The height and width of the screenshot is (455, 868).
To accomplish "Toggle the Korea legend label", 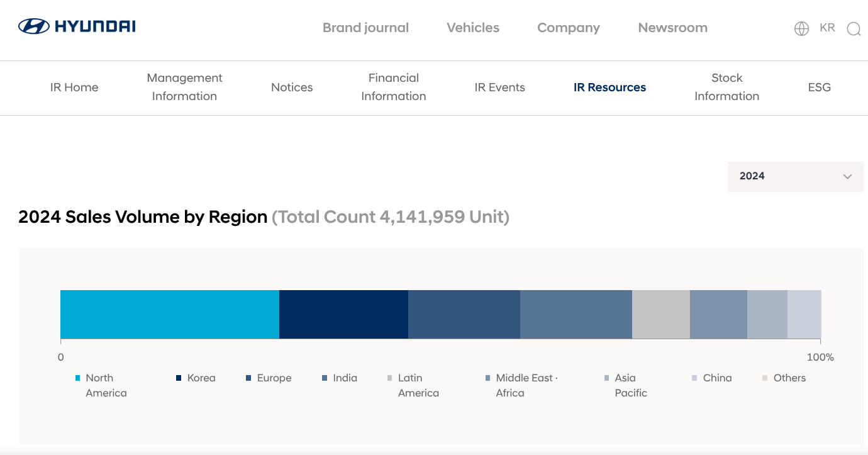I will click(x=201, y=378).
